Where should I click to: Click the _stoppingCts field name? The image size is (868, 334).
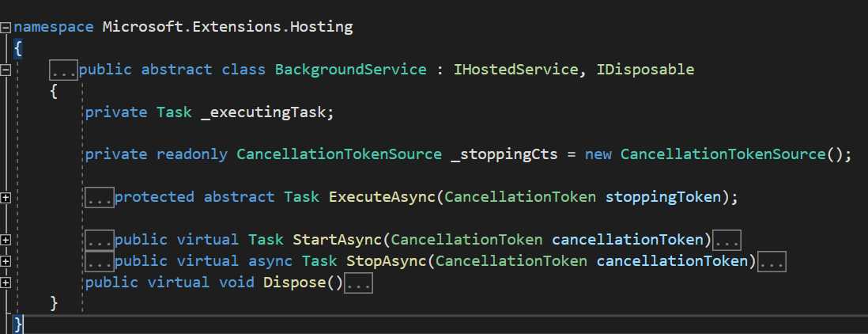(x=504, y=154)
